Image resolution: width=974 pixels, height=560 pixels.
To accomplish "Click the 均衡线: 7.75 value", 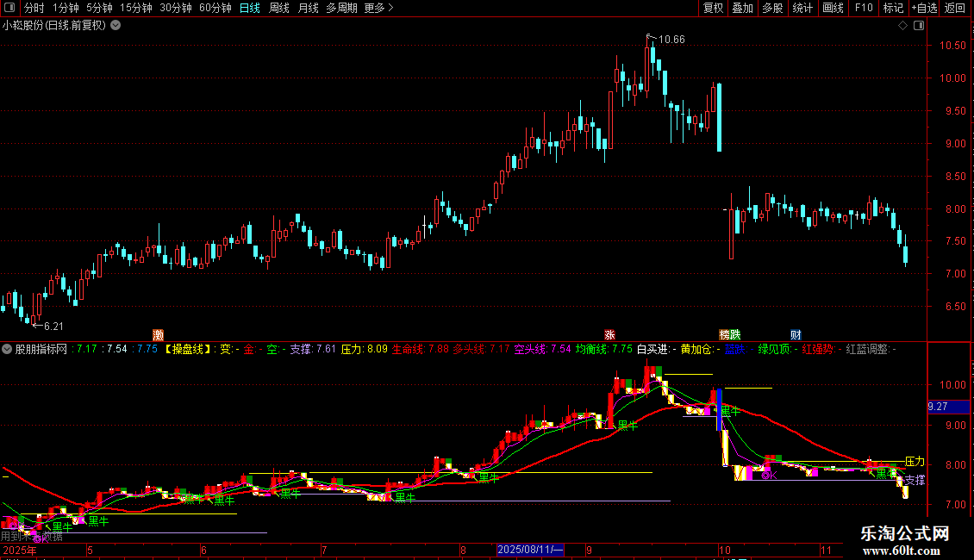I will [x=603, y=349].
